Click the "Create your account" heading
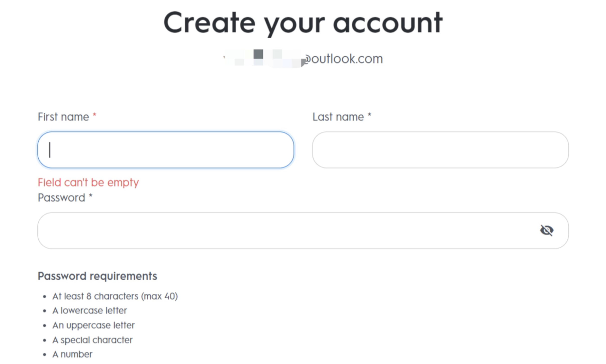This screenshot has width=606, height=364. (303, 23)
